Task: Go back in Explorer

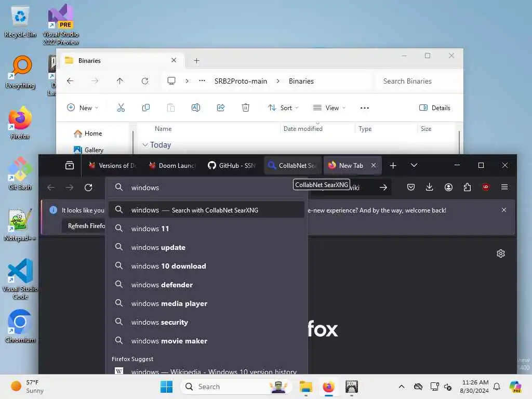Action: (70, 81)
